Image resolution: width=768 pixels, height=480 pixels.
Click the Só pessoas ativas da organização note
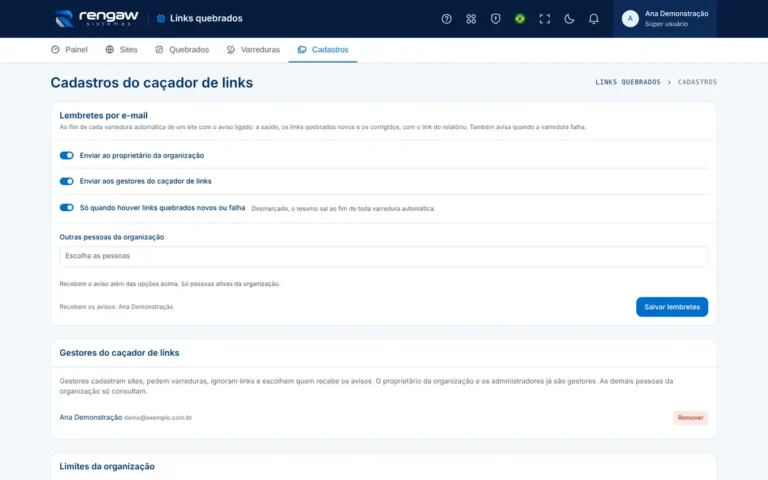pyautogui.click(x=230, y=284)
